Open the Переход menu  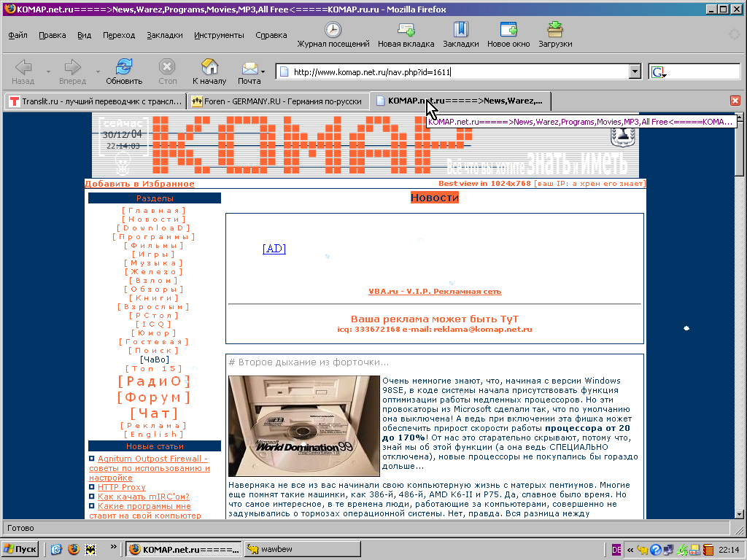pyautogui.click(x=119, y=35)
